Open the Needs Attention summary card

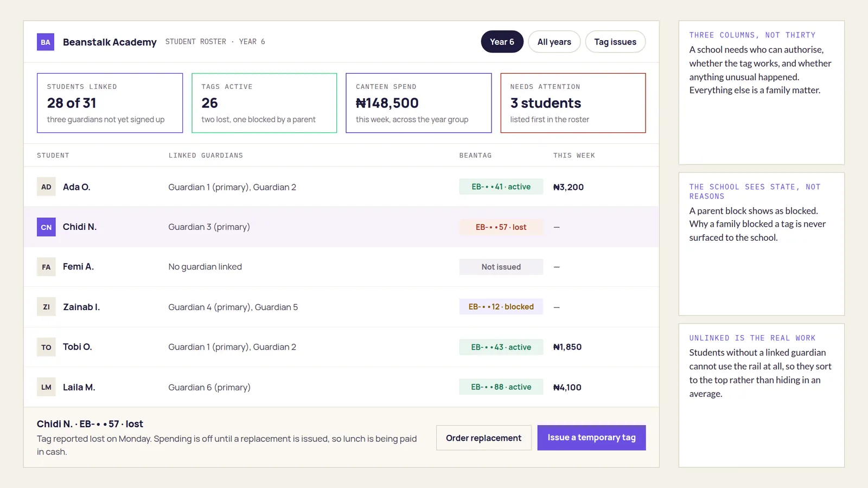point(573,103)
